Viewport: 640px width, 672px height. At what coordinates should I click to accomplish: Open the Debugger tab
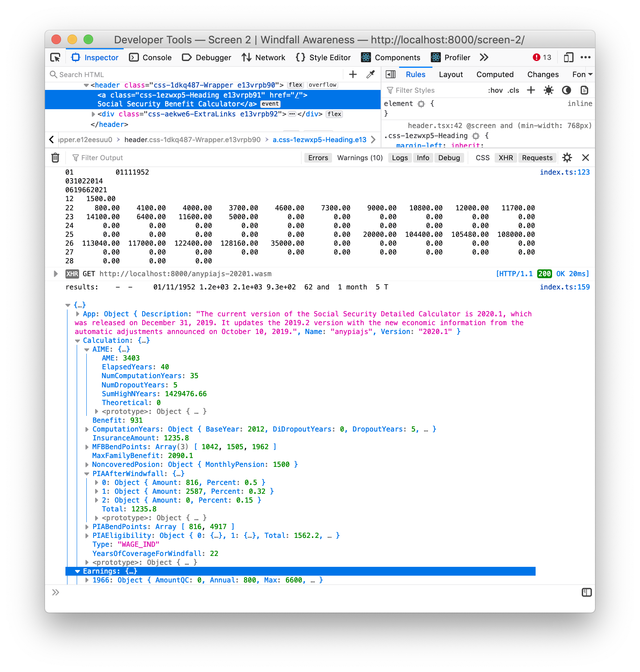[207, 57]
